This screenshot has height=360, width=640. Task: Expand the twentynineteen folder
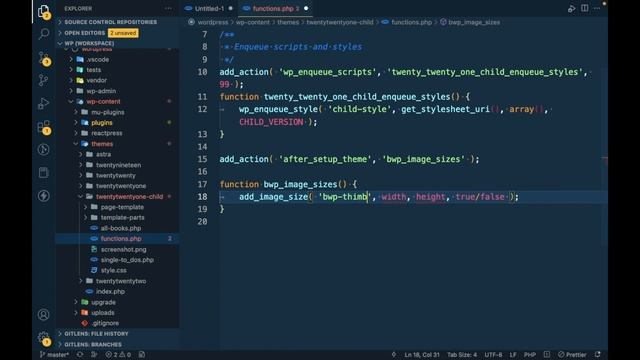point(118,165)
